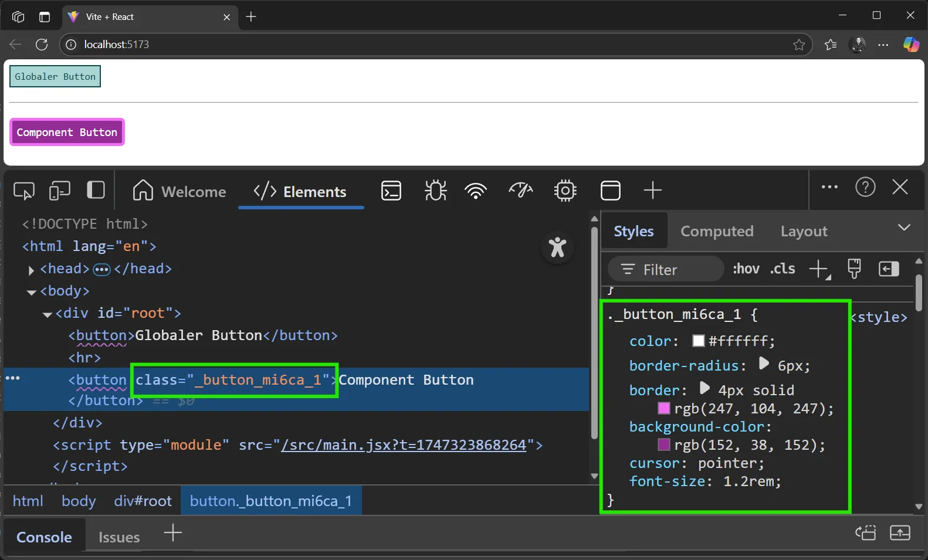Select button._button_mi6ca_1 breadcrumb

click(x=271, y=501)
